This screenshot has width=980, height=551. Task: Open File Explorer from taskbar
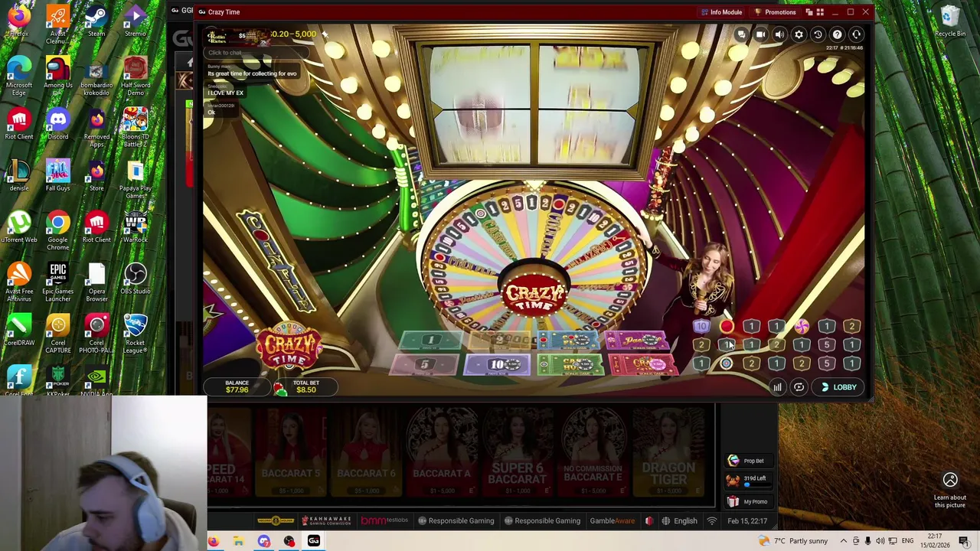click(x=238, y=541)
